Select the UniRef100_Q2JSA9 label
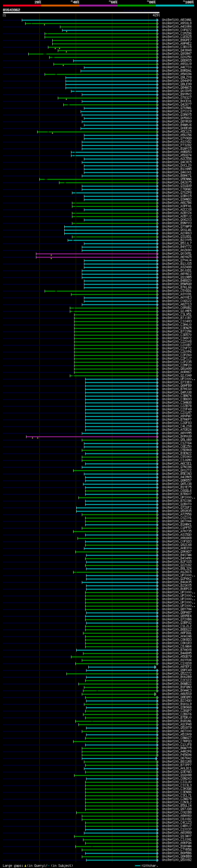 tap(177, 376)
